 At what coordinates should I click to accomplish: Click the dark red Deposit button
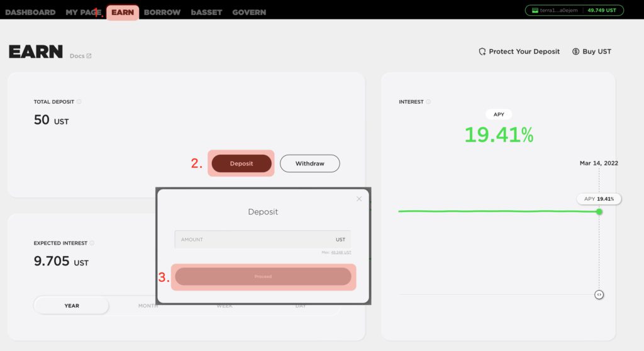click(x=241, y=163)
